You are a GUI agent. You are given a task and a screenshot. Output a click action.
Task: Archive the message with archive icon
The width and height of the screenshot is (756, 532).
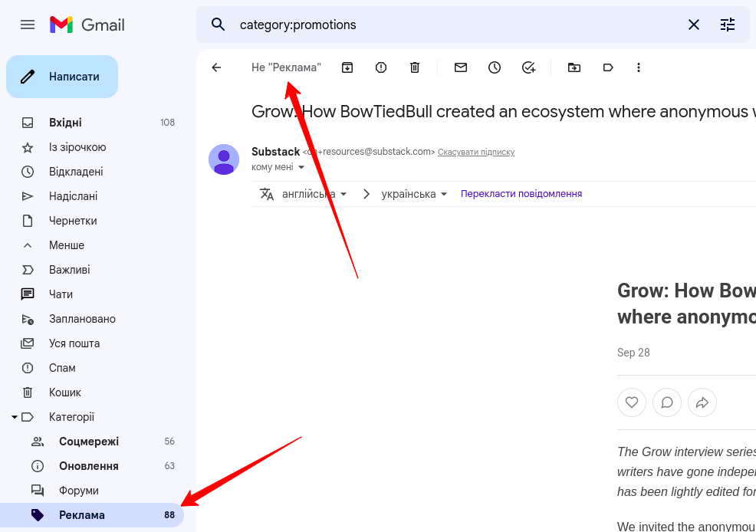coord(347,67)
